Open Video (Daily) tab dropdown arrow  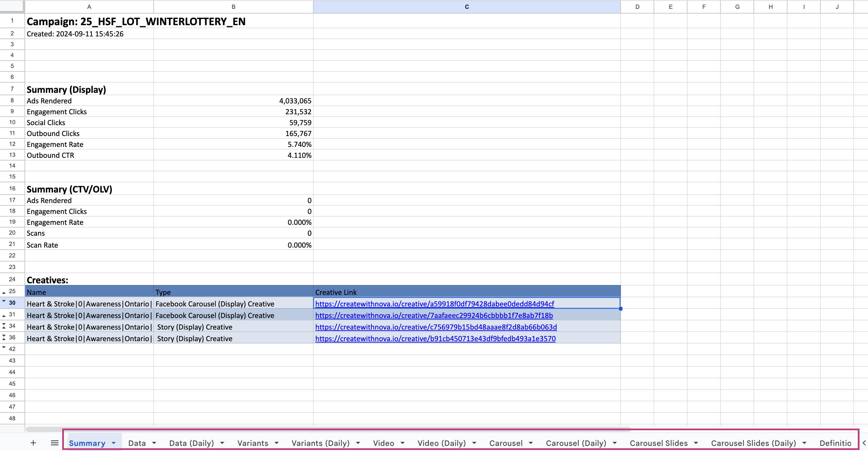click(x=474, y=443)
